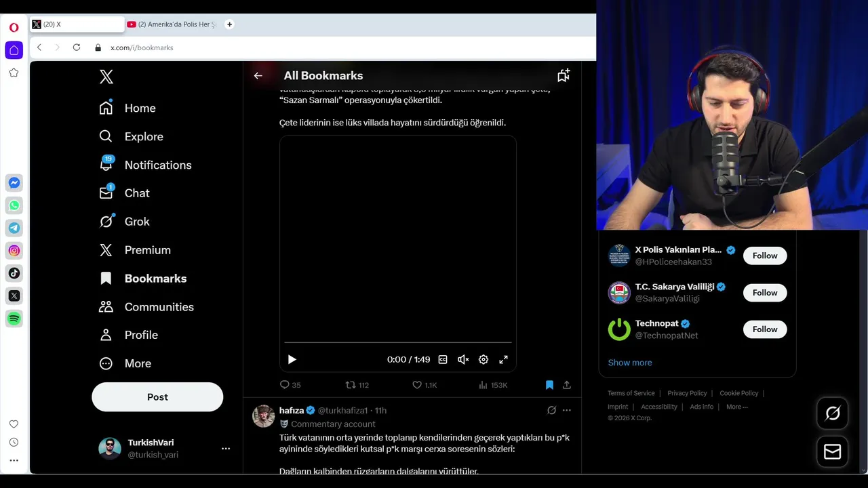Image resolution: width=868 pixels, height=488 pixels.
Task: Open Spotify in Opera sidebar
Action: click(x=14, y=319)
